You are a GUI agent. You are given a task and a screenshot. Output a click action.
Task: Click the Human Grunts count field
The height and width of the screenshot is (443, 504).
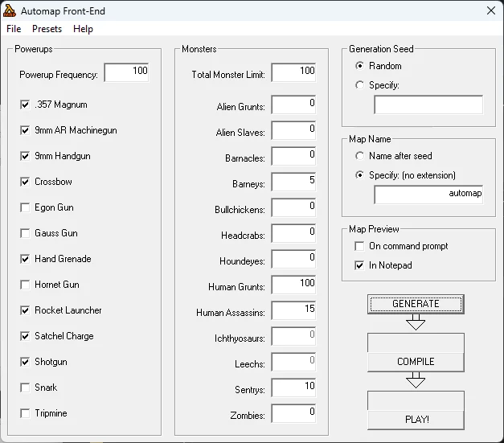tap(293, 285)
